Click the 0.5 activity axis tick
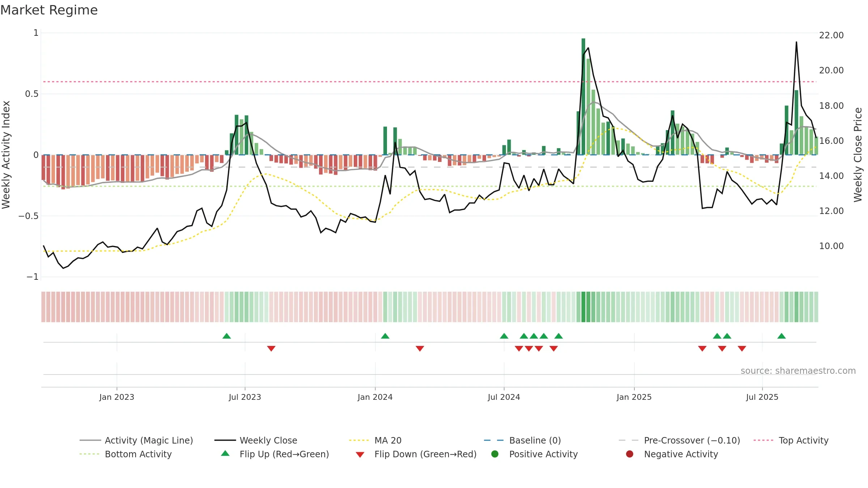 coord(31,94)
